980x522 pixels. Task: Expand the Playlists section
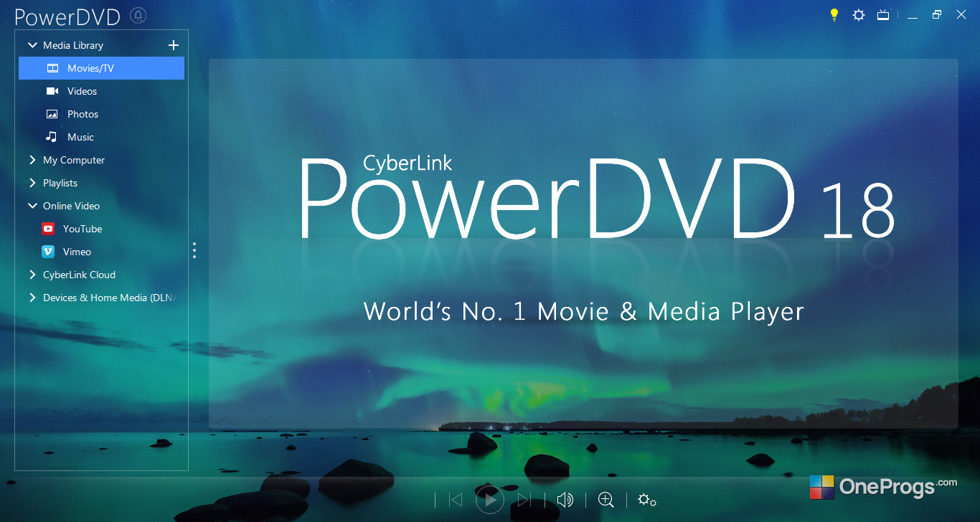click(x=32, y=183)
